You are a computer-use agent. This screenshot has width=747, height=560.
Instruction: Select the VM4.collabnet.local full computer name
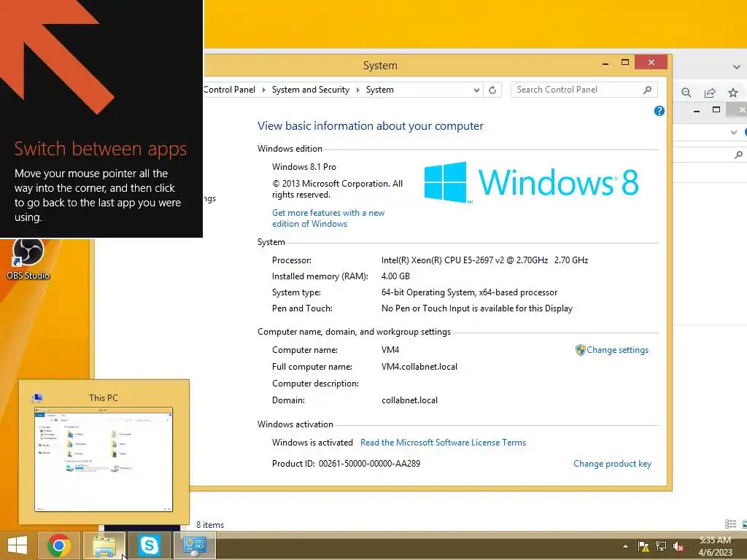419,367
